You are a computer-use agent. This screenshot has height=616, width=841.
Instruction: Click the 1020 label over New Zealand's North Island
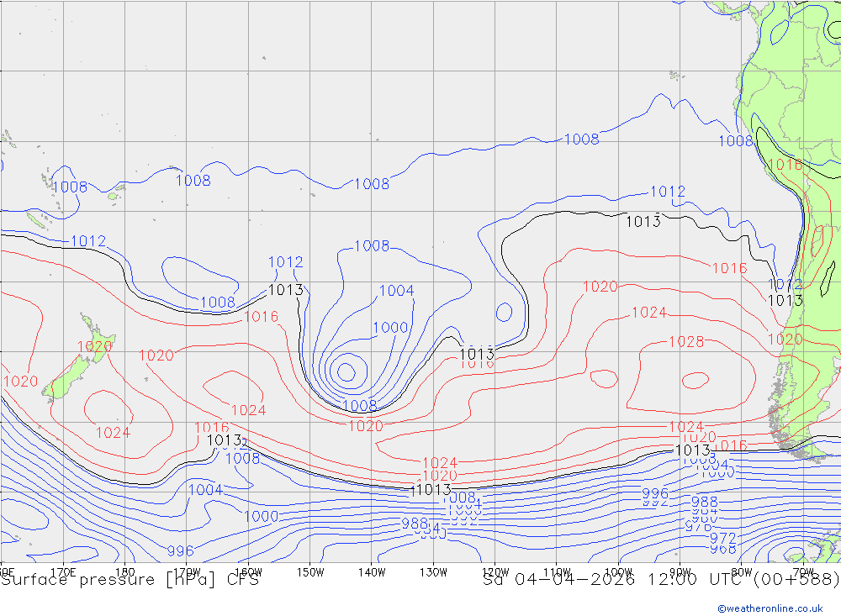pos(94,346)
